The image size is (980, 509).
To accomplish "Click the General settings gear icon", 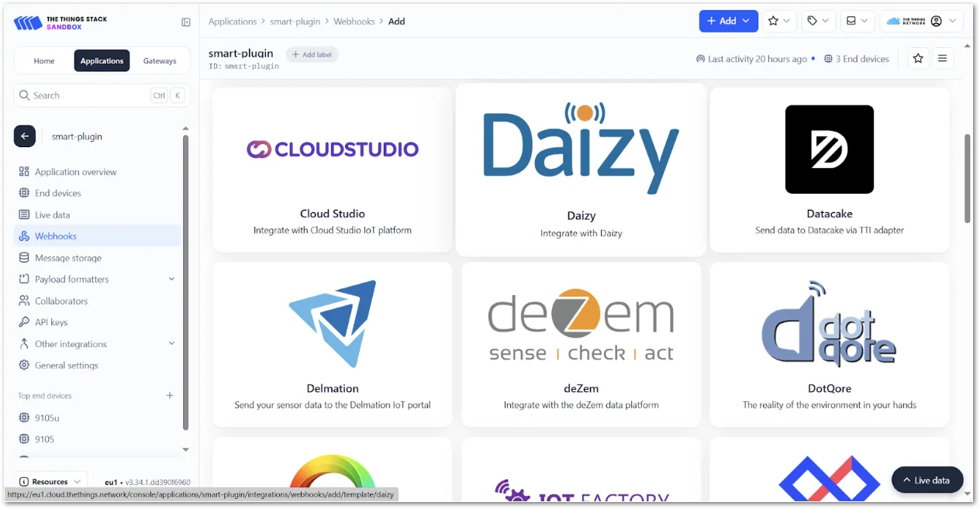I will click(x=24, y=365).
